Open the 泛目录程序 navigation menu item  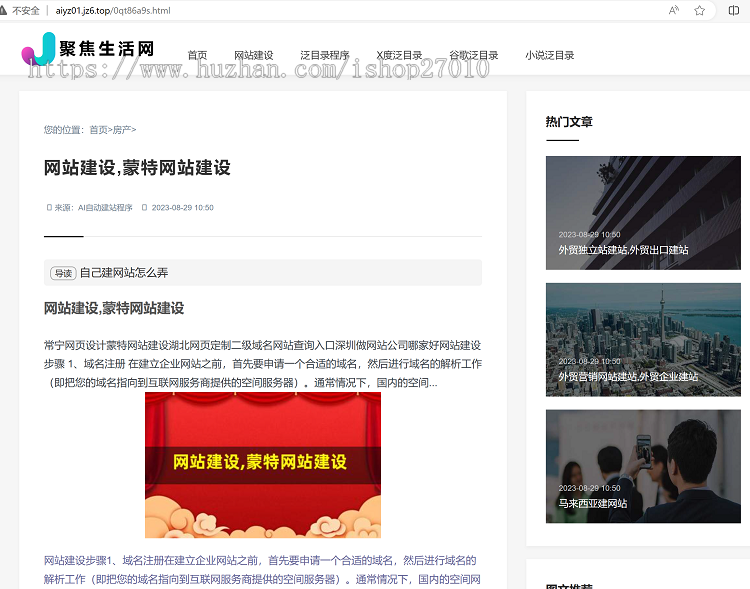tap(325, 56)
